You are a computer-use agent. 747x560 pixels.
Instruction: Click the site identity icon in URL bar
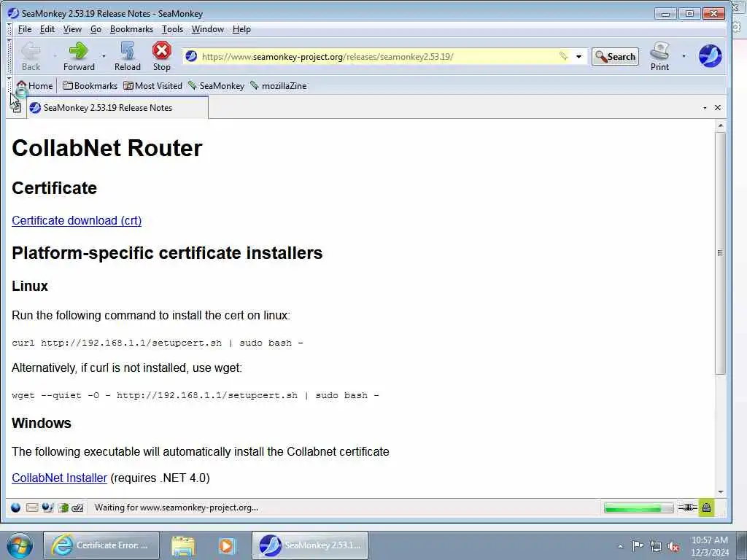[x=192, y=56]
